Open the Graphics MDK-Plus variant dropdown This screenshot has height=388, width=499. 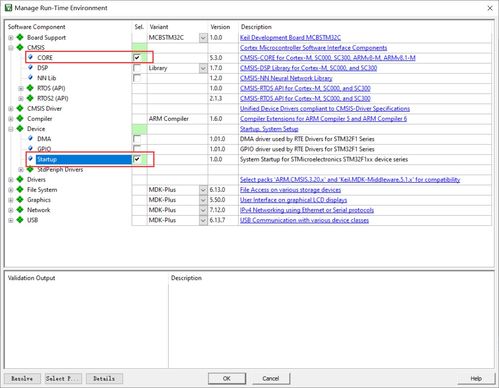pyautogui.click(x=203, y=200)
